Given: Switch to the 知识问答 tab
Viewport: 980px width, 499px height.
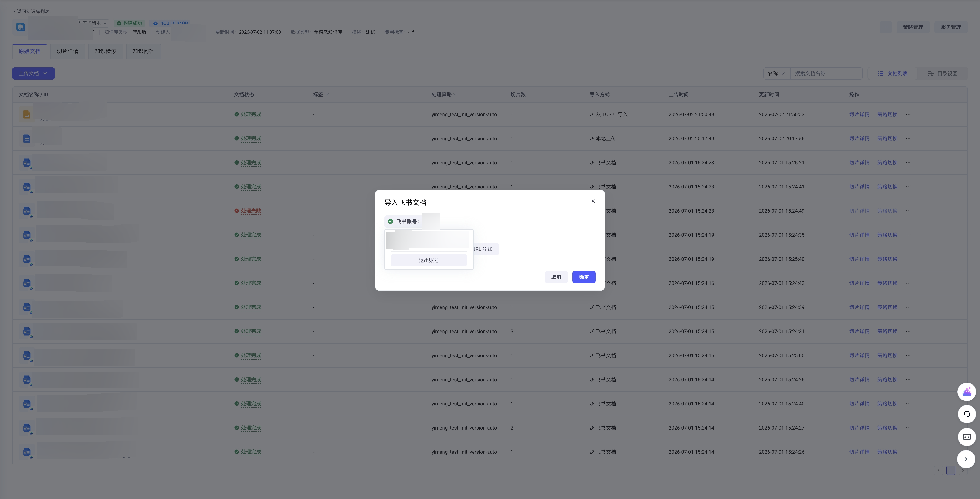Looking at the screenshot, I should click(x=143, y=51).
